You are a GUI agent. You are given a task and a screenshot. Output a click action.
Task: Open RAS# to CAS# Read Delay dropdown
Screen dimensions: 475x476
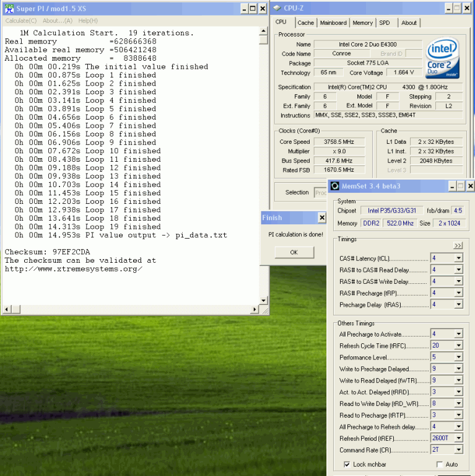(x=458, y=270)
